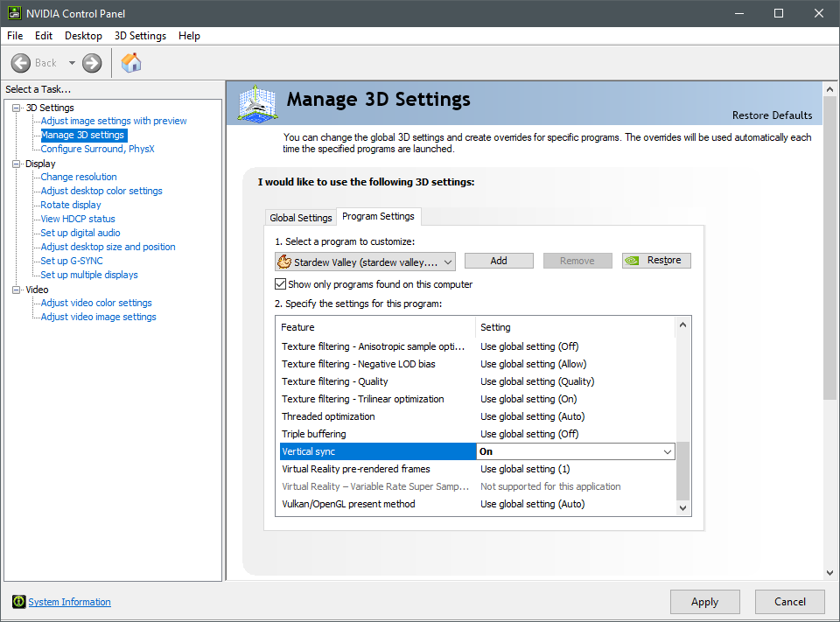The image size is (840, 622).
Task: Click the System Information icon at bottom left
Action: pos(19,602)
